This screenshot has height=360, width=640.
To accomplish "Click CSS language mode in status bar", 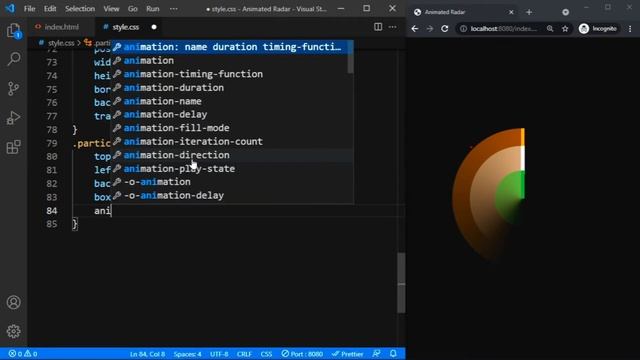I will pyautogui.click(x=266, y=354).
